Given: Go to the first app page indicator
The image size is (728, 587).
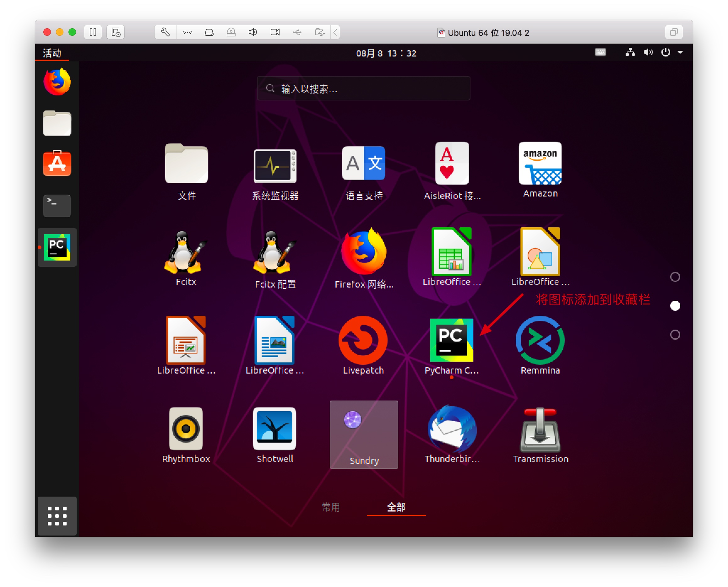Looking at the screenshot, I should [675, 277].
